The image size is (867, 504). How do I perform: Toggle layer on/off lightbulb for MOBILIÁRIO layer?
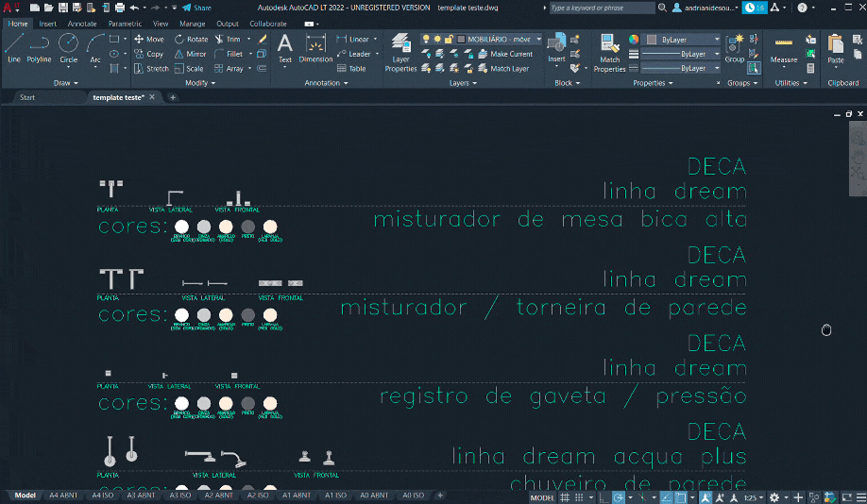tap(426, 40)
